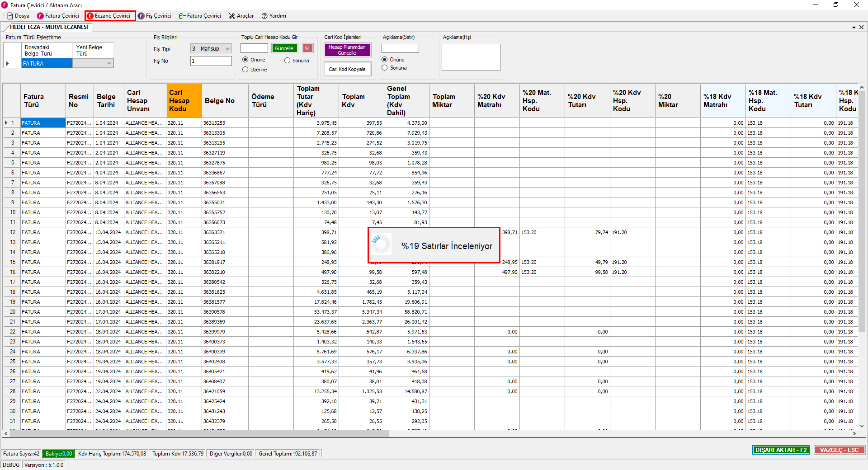Click the Cari Hesap Unvanı column header
Image resolution: width=868 pixels, height=470 pixels.
pos(145,101)
